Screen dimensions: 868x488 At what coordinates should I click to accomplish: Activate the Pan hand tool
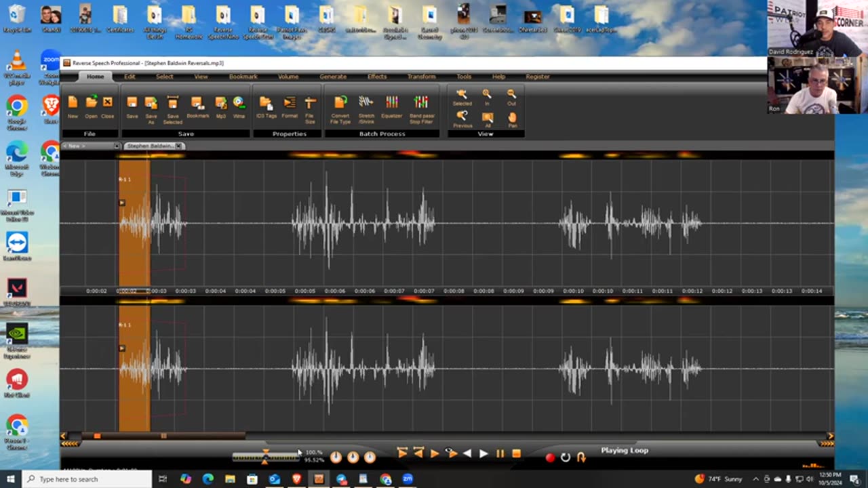click(512, 119)
